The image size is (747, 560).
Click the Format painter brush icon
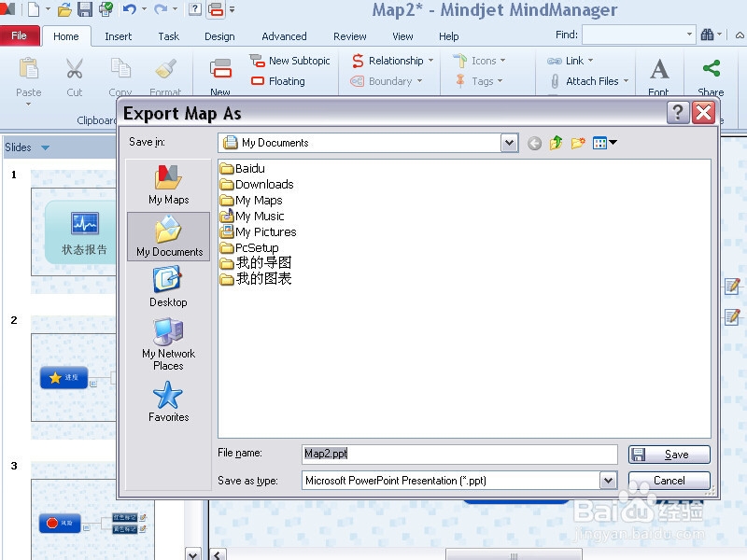[166, 69]
